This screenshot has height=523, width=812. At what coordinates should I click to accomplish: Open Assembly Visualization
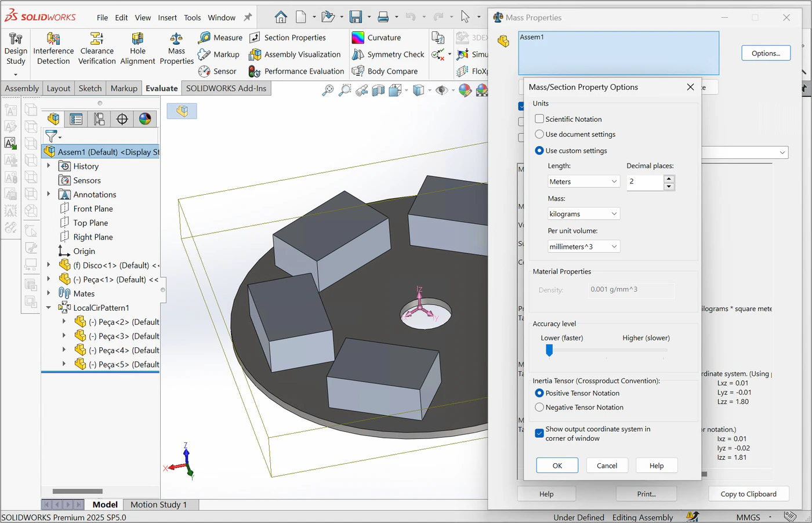(295, 55)
